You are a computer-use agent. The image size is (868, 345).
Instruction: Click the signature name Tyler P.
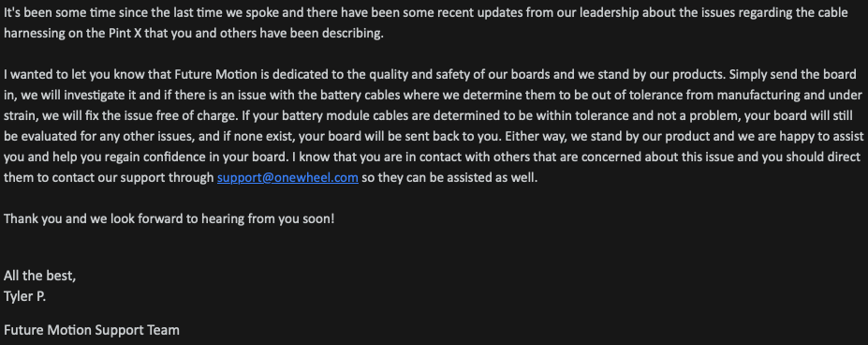[24, 297]
